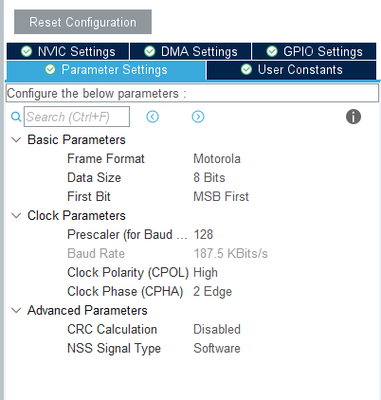Switch to the NVIC Settings tab
The width and height of the screenshot is (381, 400).
pos(68,51)
